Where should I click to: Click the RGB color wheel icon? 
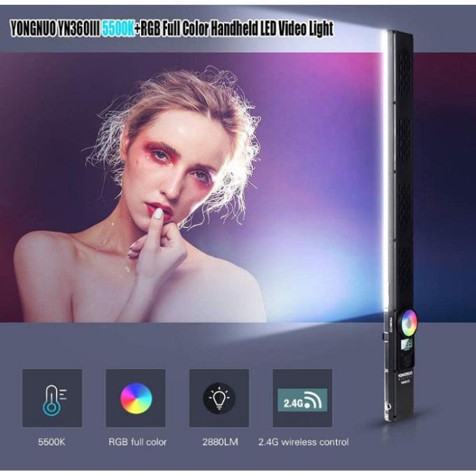(136, 398)
